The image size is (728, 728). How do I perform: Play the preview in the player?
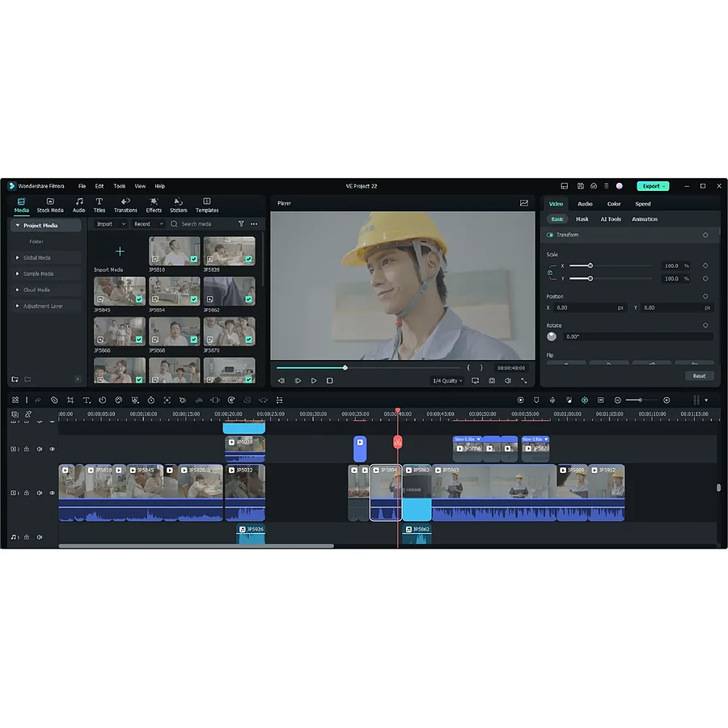tap(314, 381)
